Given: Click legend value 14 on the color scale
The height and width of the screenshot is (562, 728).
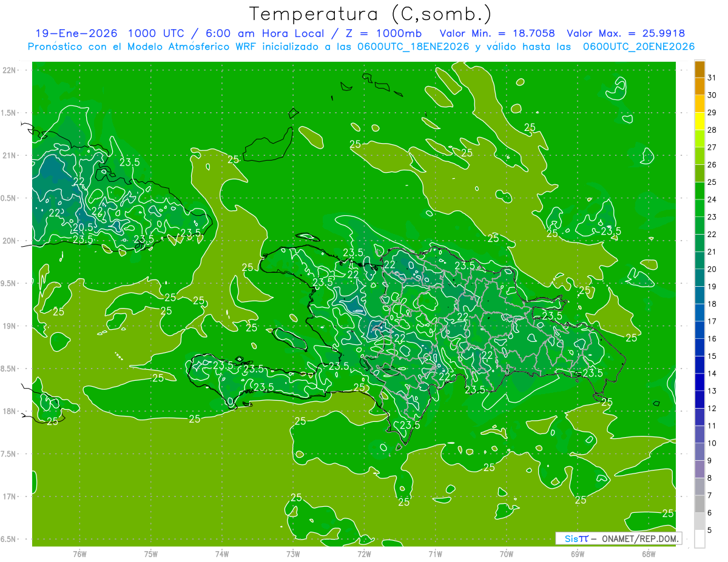Looking at the screenshot, I should (712, 373).
